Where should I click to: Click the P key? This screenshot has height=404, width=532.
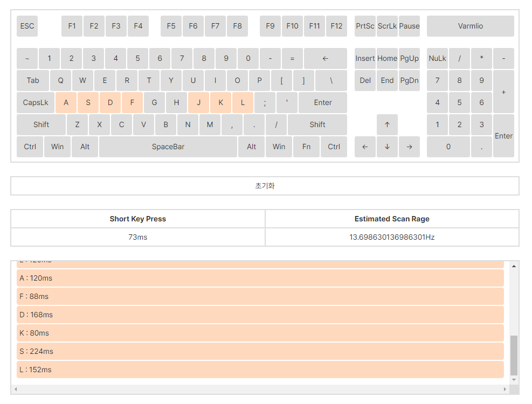click(259, 80)
